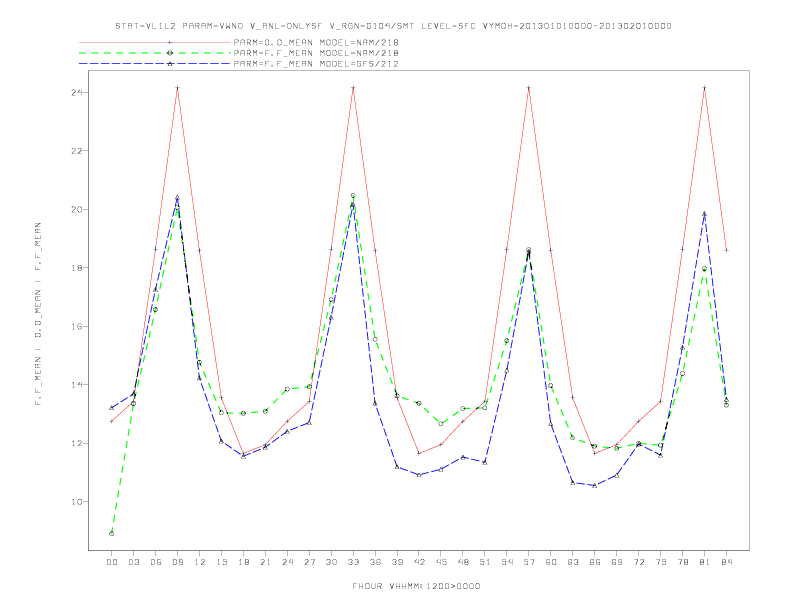
Task: Click green circle data point at hour 45
Action: pyautogui.click(x=441, y=424)
